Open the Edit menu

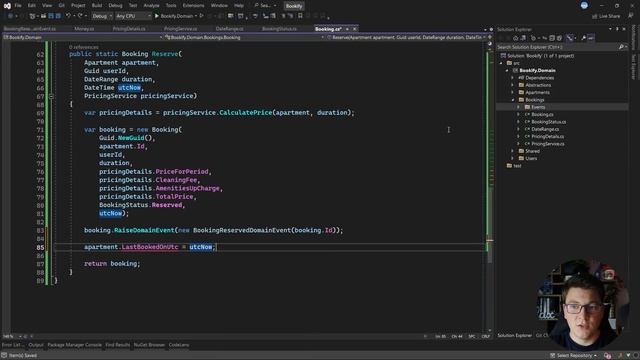tap(31, 6)
